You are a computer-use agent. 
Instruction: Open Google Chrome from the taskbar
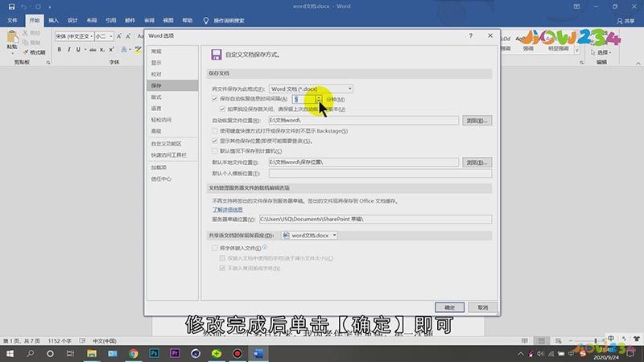(133, 353)
